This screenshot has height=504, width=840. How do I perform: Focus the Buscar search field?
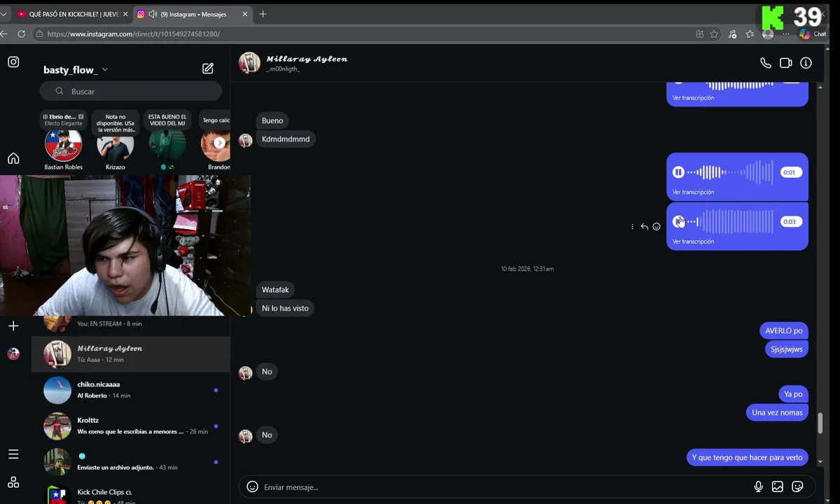point(131,92)
